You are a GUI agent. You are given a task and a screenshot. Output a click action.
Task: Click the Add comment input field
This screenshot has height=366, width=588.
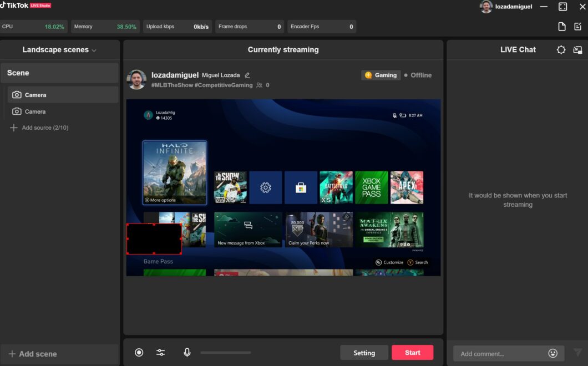point(500,354)
